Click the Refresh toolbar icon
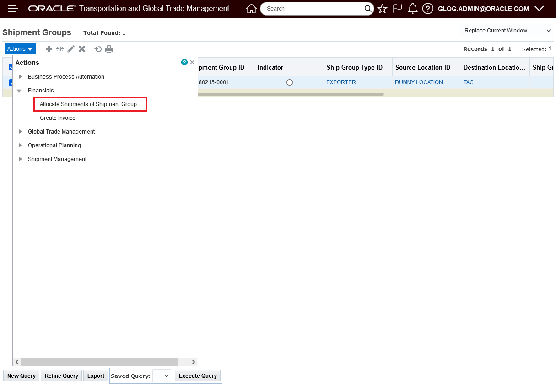556x392 pixels. point(98,49)
